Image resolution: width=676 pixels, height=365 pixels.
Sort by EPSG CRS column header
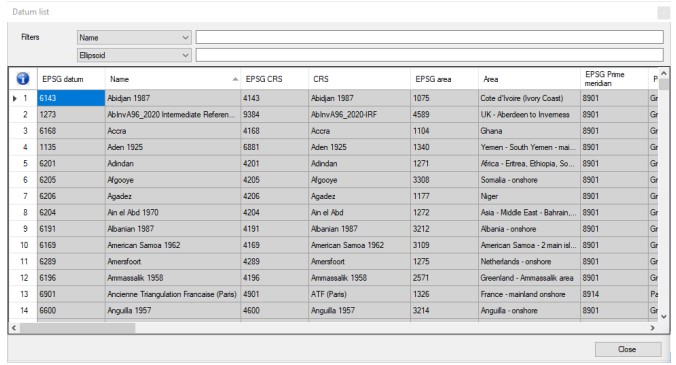[x=275, y=79]
